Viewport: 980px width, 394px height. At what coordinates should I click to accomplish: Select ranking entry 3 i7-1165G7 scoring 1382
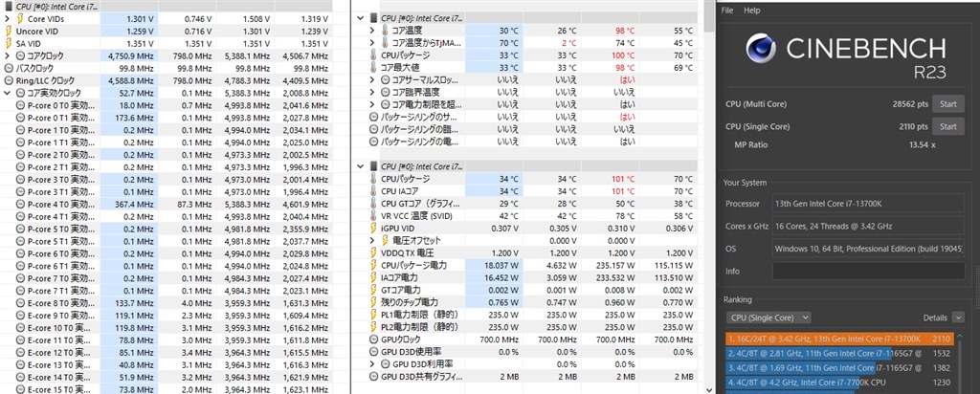click(839, 368)
